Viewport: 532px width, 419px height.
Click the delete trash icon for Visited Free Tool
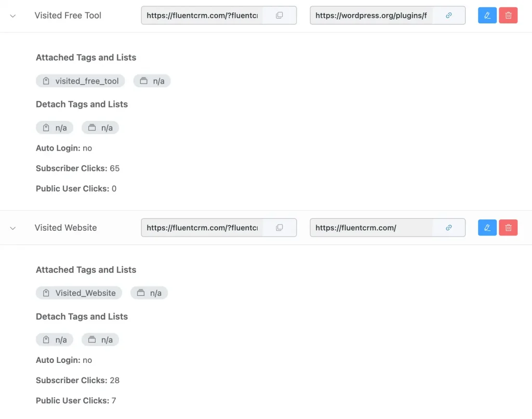coord(508,15)
